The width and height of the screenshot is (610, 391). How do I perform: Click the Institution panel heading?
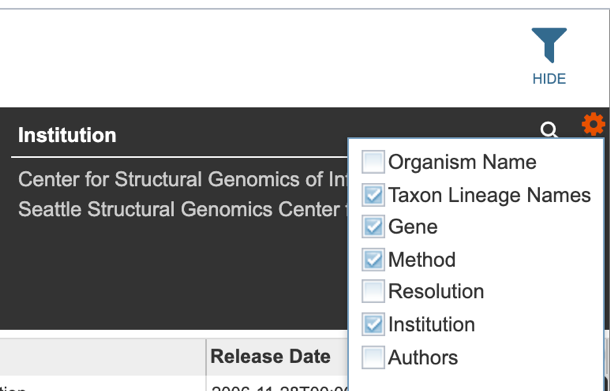pyautogui.click(x=67, y=135)
